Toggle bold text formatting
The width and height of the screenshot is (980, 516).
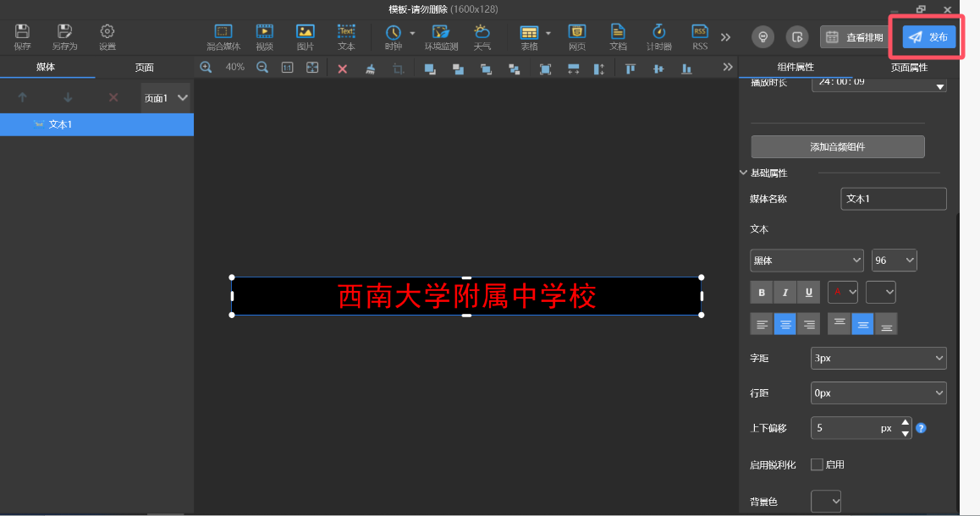(x=762, y=292)
